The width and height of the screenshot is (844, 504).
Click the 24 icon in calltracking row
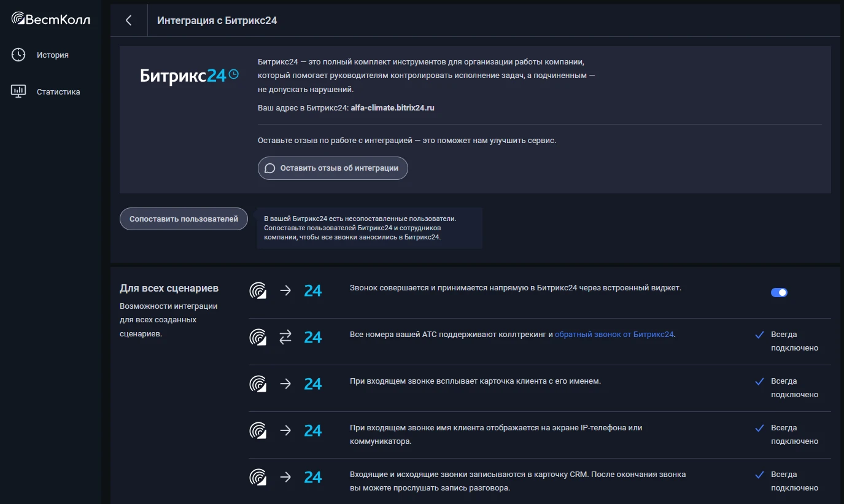[x=313, y=337]
